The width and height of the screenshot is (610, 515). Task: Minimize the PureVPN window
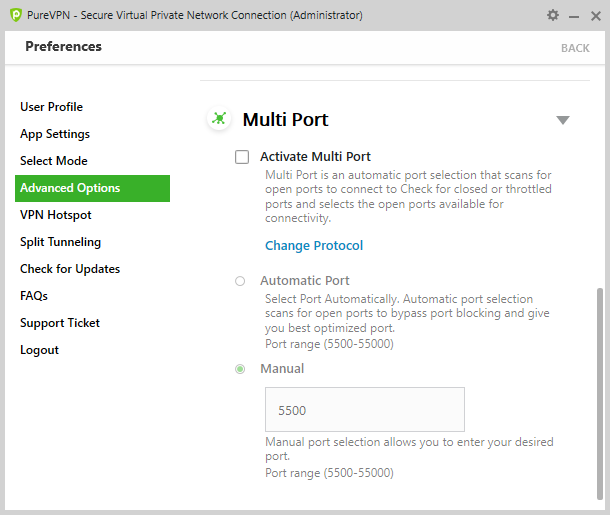pyautogui.click(x=574, y=17)
